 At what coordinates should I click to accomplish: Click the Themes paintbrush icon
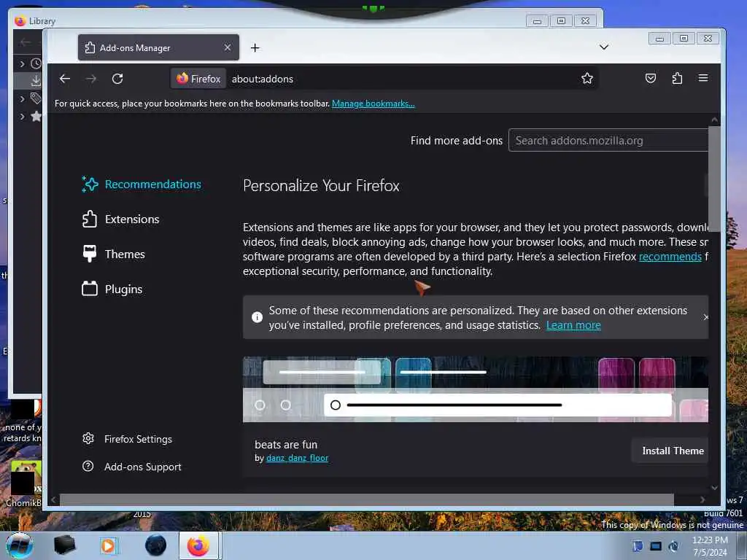pyautogui.click(x=90, y=254)
